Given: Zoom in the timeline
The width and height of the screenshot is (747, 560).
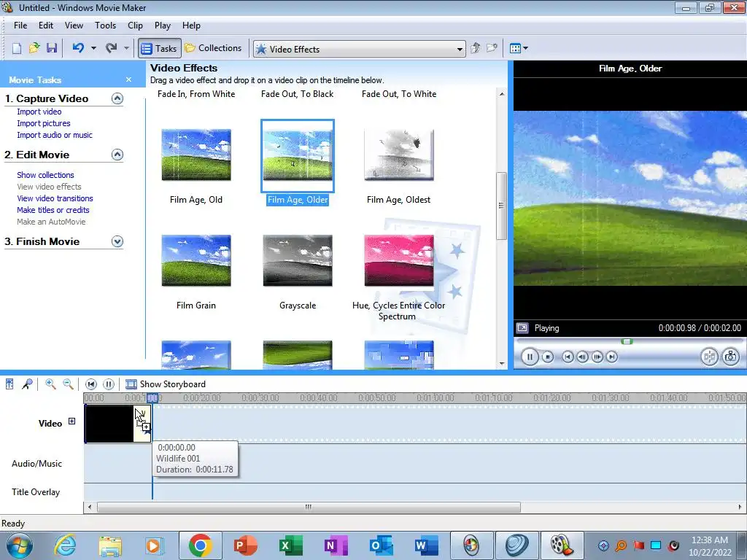Looking at the screenshot, I should click(x=50, y=384).
